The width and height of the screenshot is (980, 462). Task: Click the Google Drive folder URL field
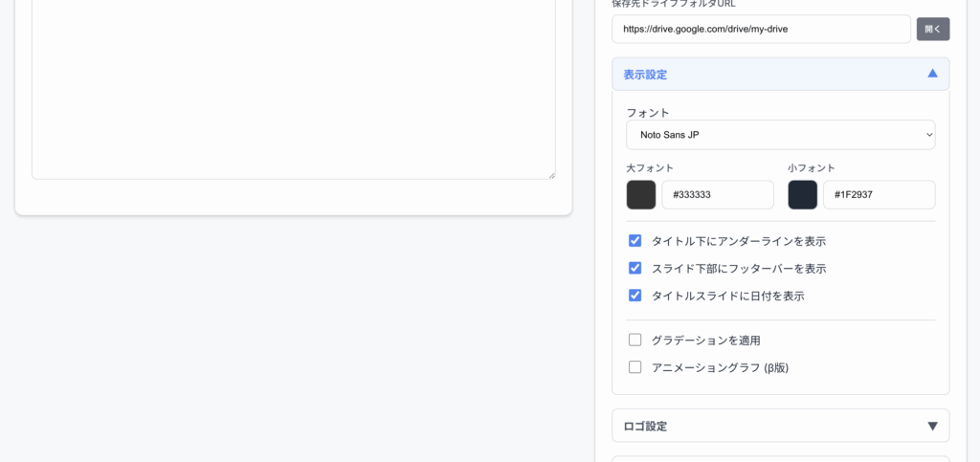(761, 30)
